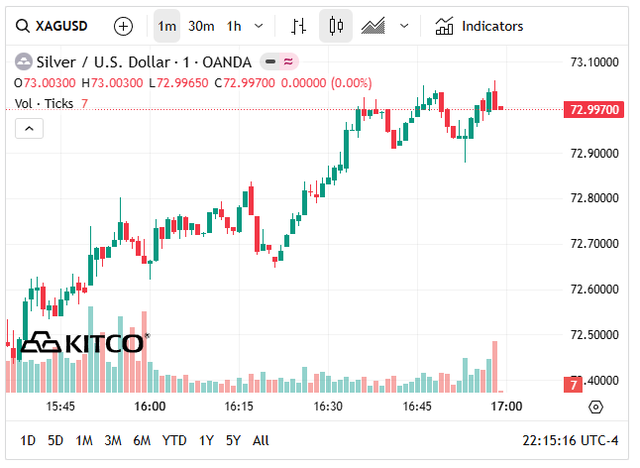Show the All date range
Viewport: 640px width, 468px height.
261,440
